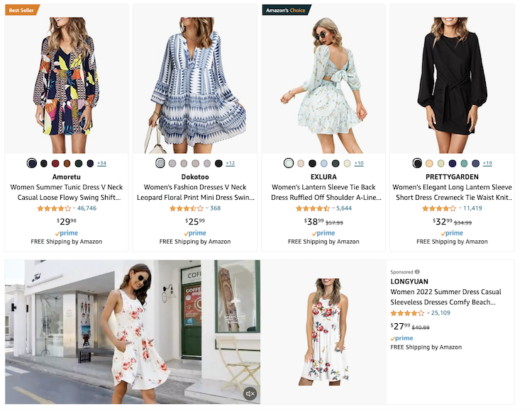Click the Amazon's Choice badge on EXLURA dress
The image size is (532, 411).
pyautogui.click(x=287, y=10)
